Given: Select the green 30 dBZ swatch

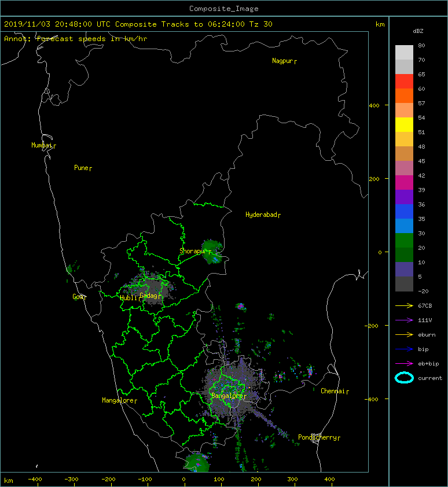Looking at the screenshot, I should (x=404, y=240).
